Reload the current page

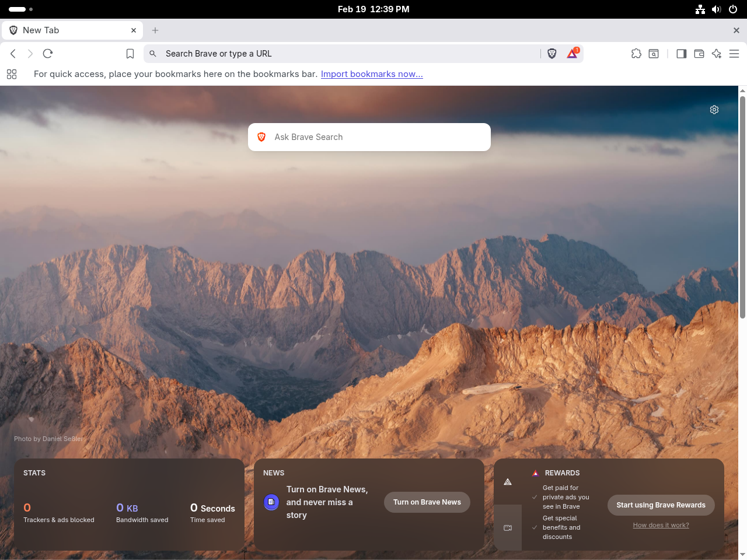click(x=47, y=53)
